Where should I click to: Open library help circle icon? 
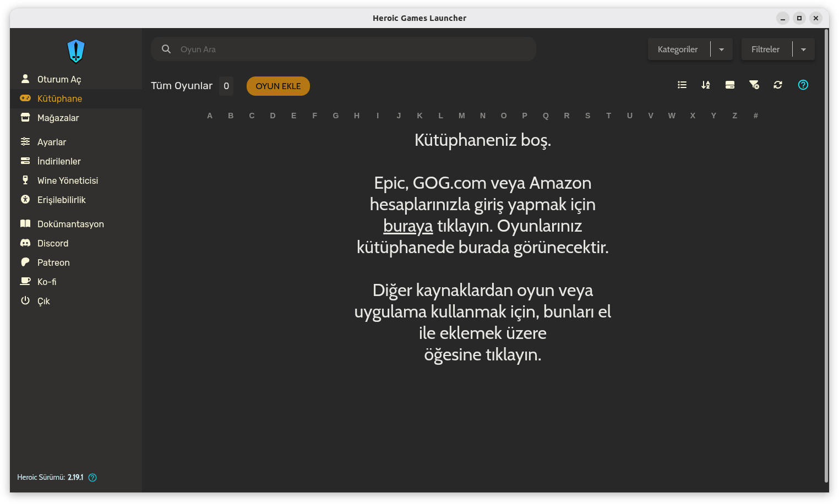coord(803,85)
